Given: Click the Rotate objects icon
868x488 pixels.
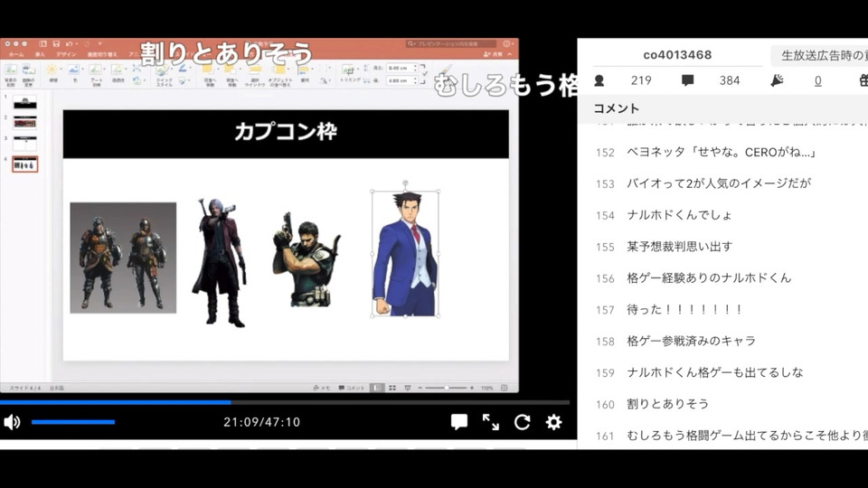Looking at the screenshot, I should pos(325,81).
